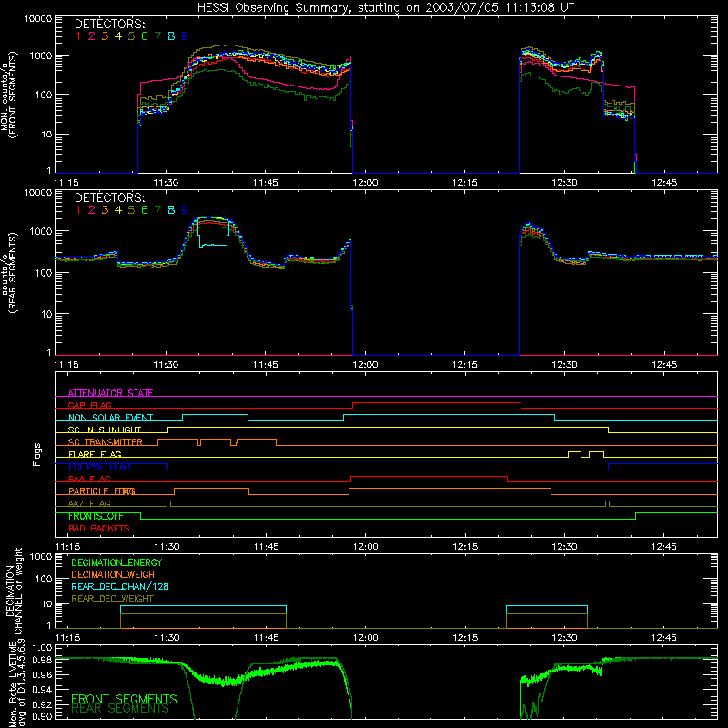Screen dimensions: 728x728
Task: Click the 12:30 tick label under the flags panel
Action: (564, 547)
